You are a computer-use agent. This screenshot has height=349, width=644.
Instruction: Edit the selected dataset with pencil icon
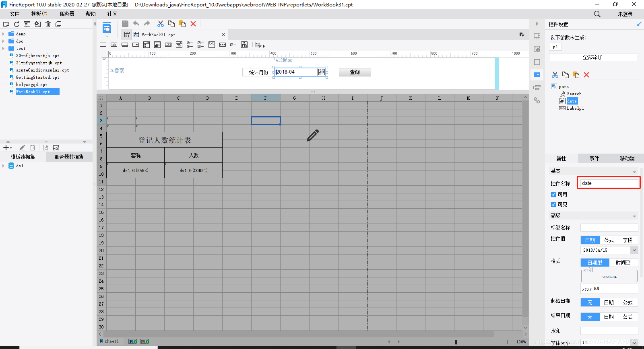(x=22, y=148)
